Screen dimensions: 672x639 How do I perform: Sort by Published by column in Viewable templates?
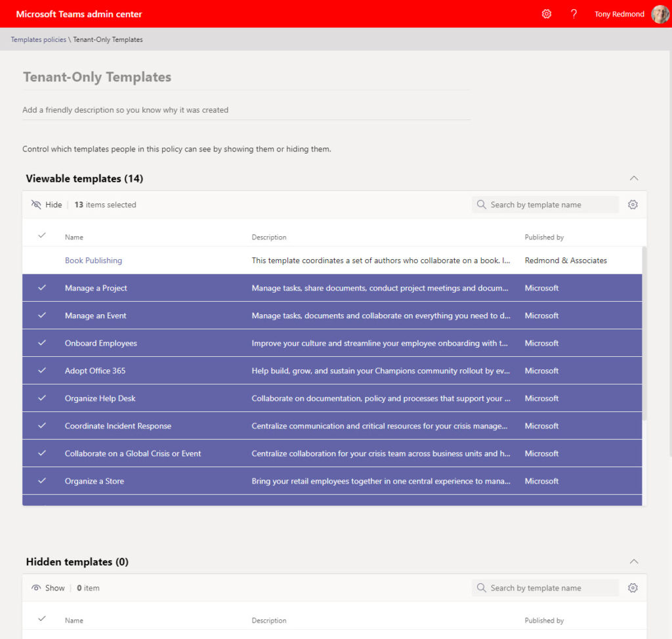pos(544,237)
